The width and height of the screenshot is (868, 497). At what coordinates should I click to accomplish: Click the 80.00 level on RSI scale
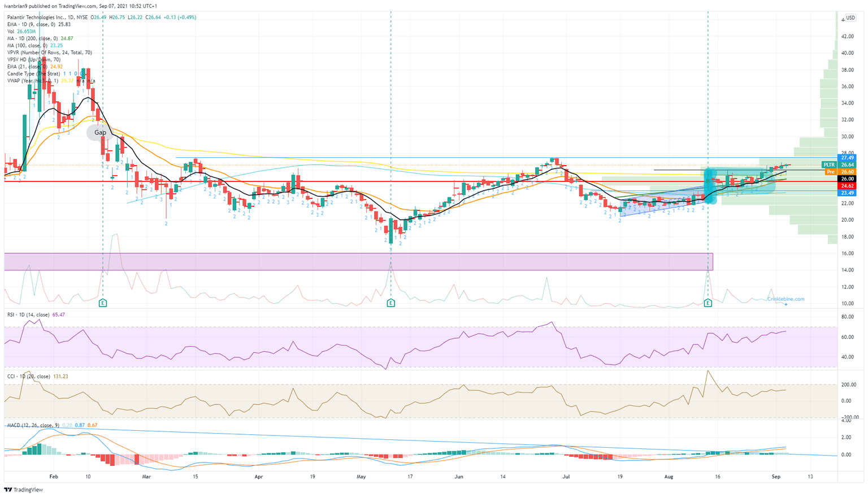(x=847, y=317)
